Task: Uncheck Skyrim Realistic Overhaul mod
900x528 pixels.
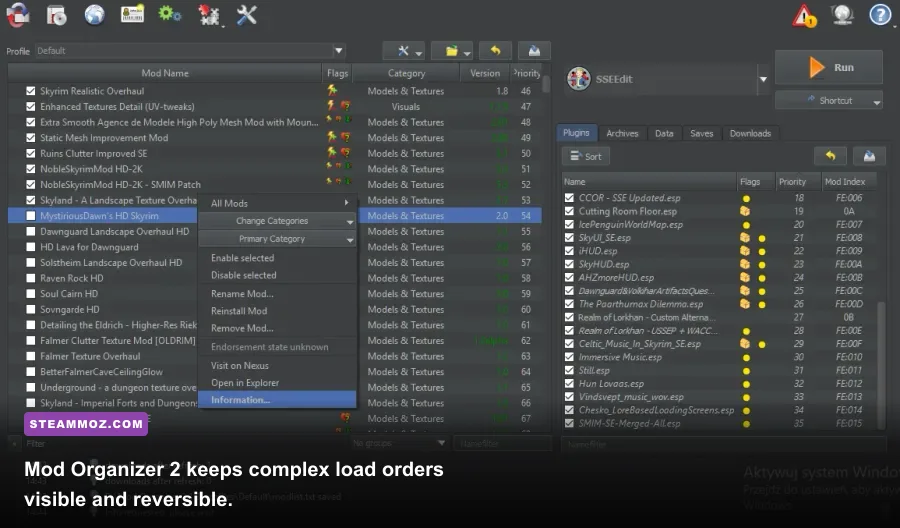Action: pyautogui.click(x=30, y=91)
